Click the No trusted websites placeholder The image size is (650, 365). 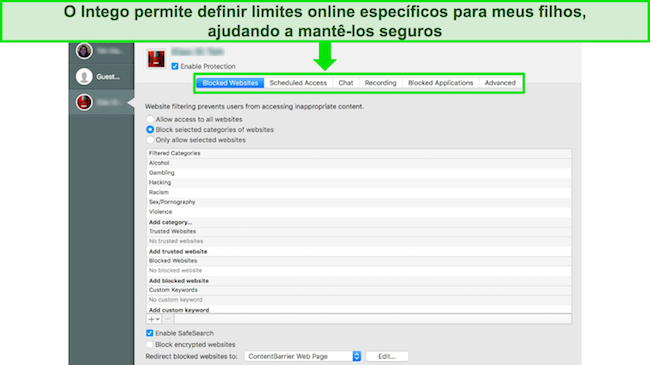click(x=176, y=241)
